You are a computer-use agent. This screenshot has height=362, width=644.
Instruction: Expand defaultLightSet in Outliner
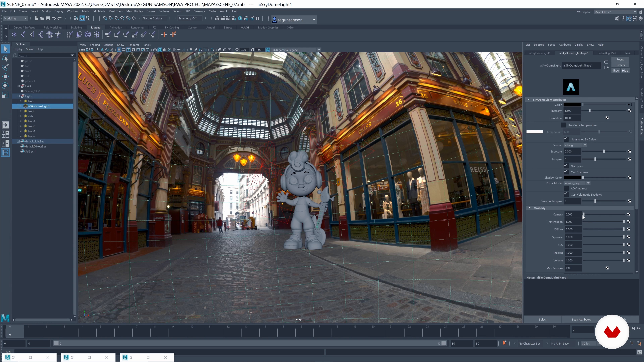[x=18, y=141]
